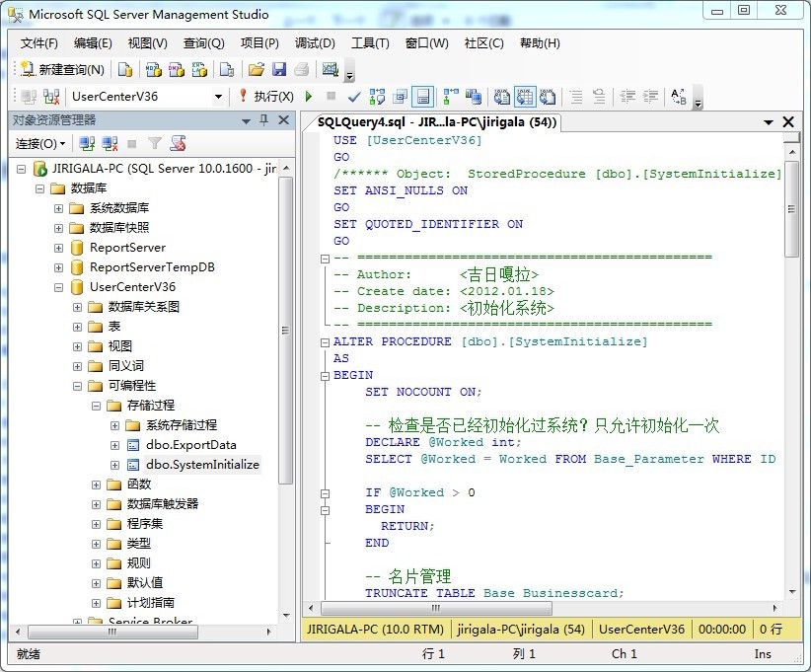Click the Display Estimated Execution Plan icon
The width and height of the screenshot is (811, 672).
click(377, 97)
